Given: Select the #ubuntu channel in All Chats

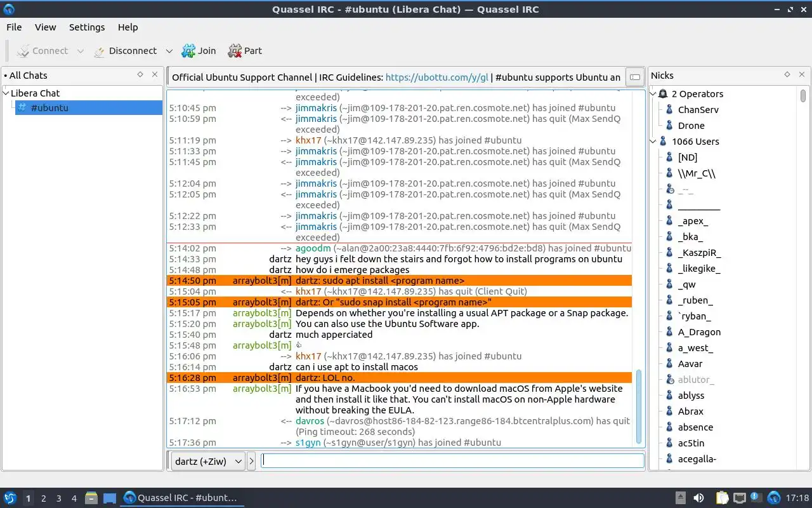Looking at the screenshot, I should 89,108.
